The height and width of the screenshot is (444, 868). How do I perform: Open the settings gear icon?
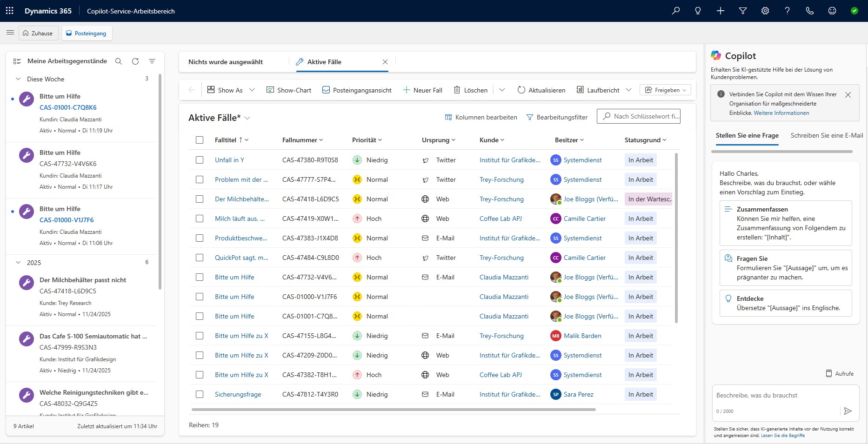click(765, 11)
